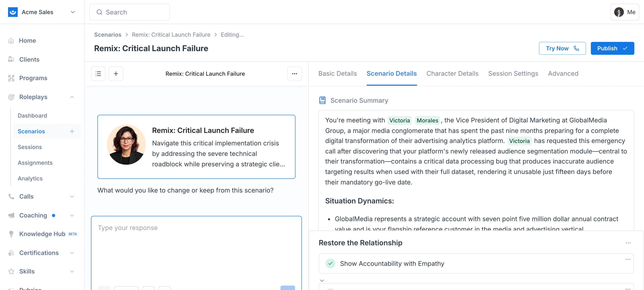Expand the Calls menu chevron

[72, 196]
